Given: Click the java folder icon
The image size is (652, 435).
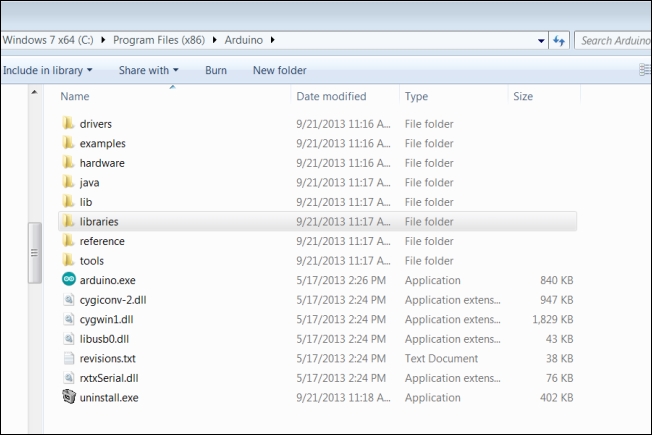Looking at the screenshot, I should (68, 182).
